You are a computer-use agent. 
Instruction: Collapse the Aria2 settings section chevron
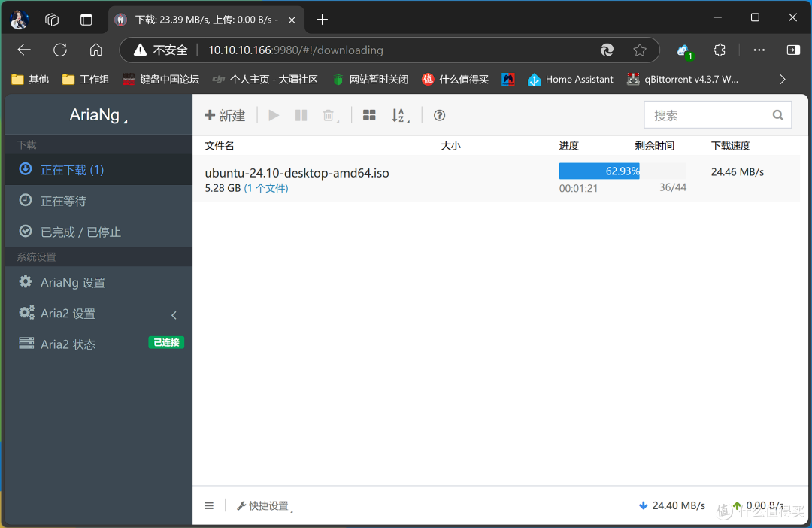coord(174,314)
